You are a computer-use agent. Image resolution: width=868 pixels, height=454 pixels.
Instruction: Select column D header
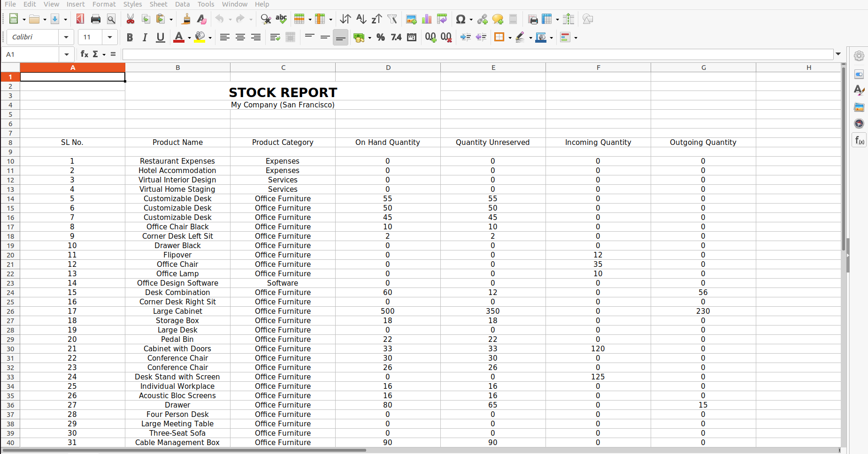388,68
